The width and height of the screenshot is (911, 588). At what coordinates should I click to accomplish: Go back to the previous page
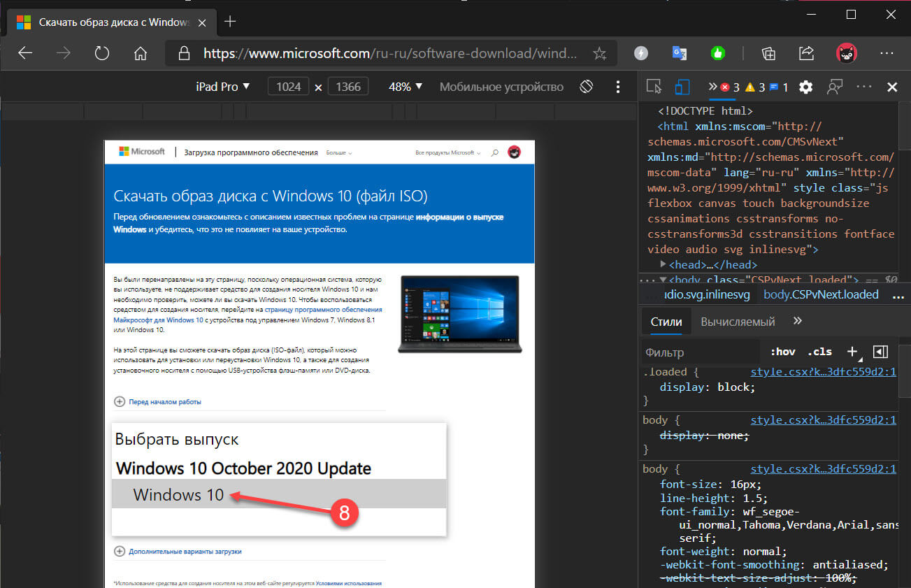click(x=25, y=53)
